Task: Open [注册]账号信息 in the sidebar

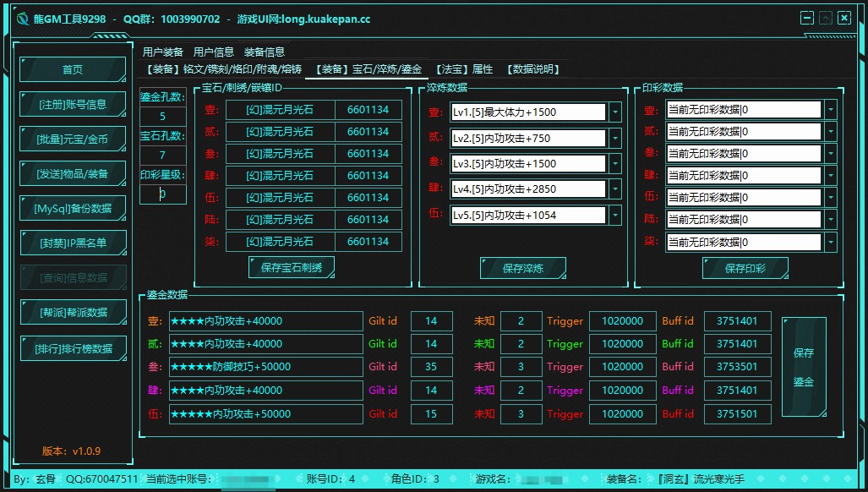Action: point(73,104)
